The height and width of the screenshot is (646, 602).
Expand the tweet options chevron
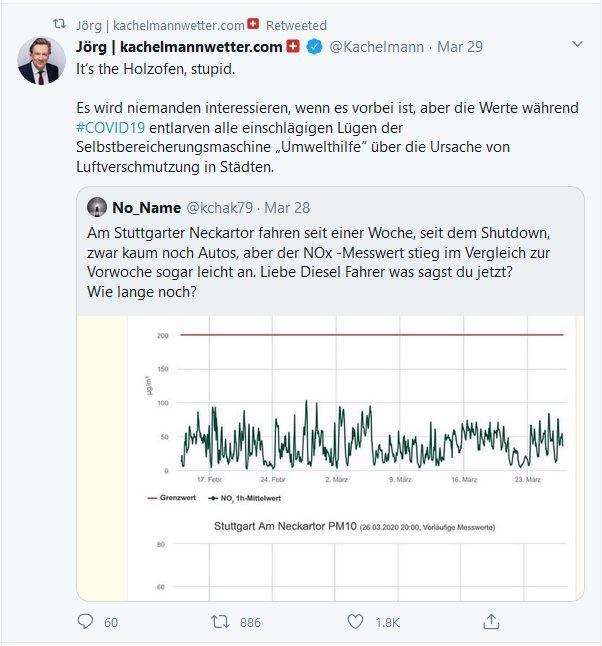(577, 45)
